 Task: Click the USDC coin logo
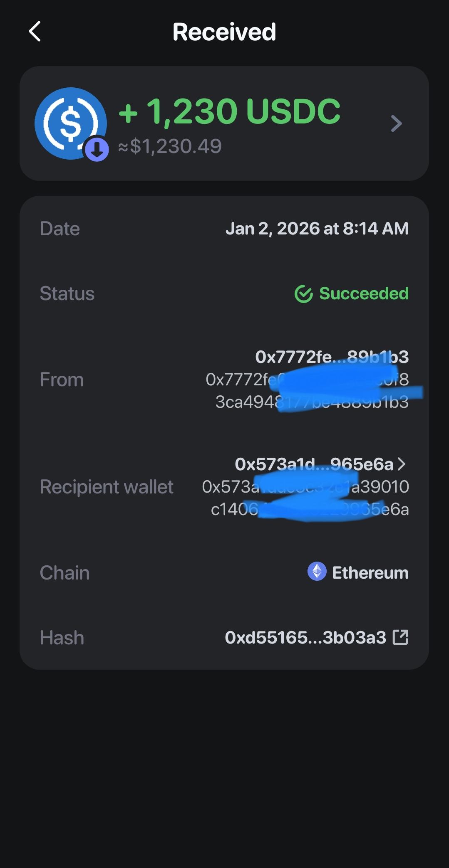[70, 123]
